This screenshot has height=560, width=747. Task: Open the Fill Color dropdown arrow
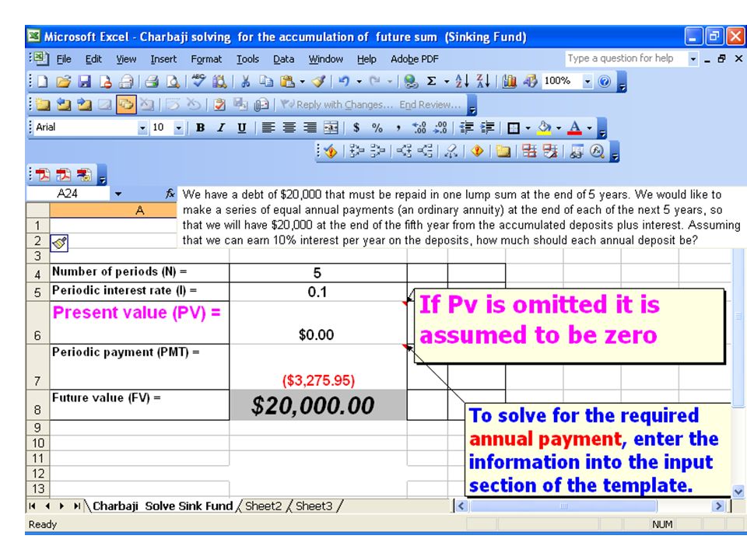559,128
